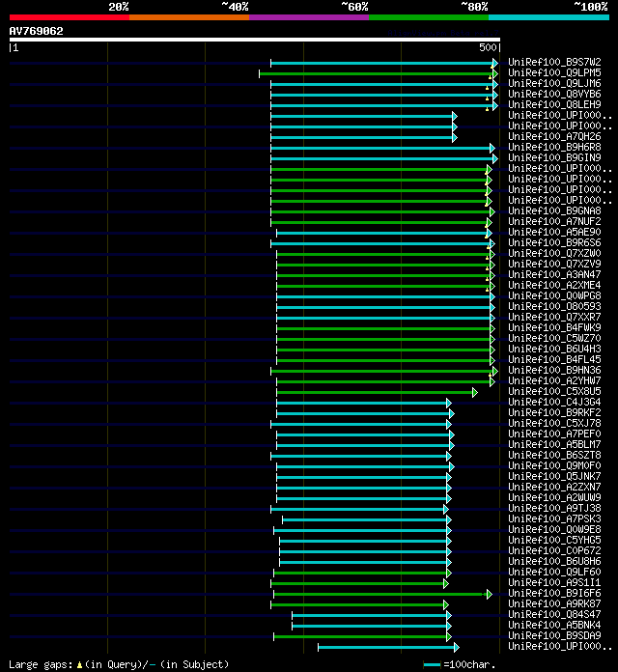Open the UniRef100_Q9LJM6 hit label
This screenshot has height=672, width=618.
(x=554, y=84)
